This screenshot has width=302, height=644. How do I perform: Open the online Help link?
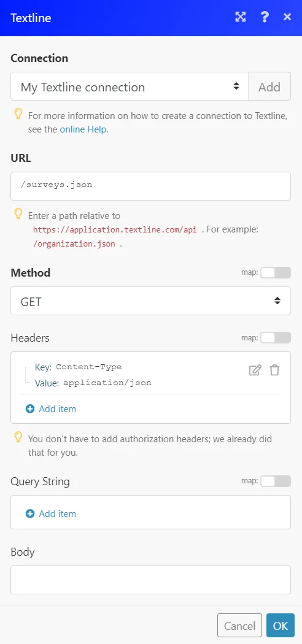(x=83, y=129)
